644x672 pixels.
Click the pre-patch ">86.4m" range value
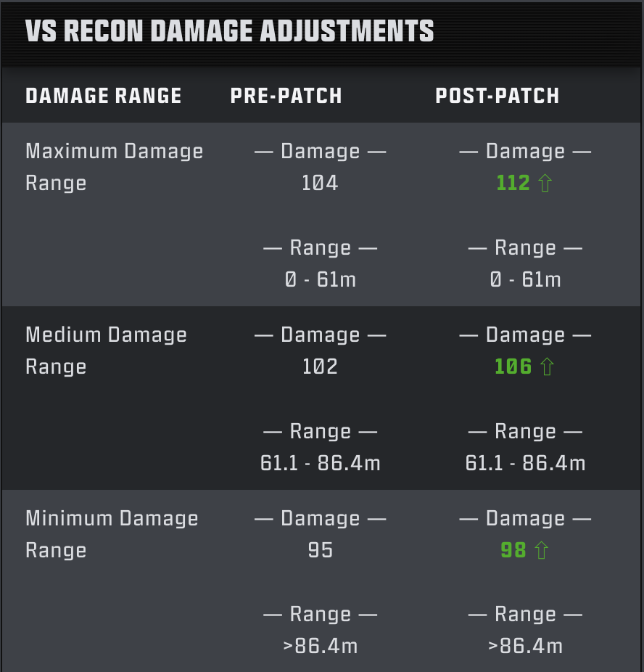point(320,646)
